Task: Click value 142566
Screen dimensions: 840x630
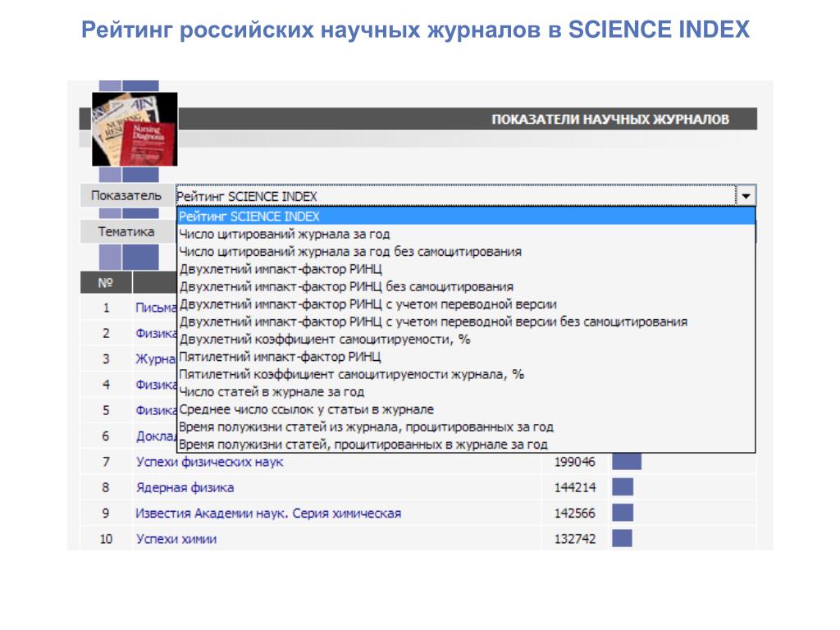Action: tap(574, 514)
